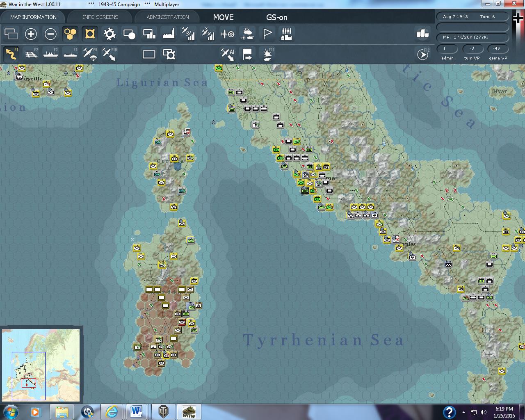Image resolution: width=525 pixels, height=420 pixels.
Task: Open the Windows Start menu
Action: click(11, 411)
